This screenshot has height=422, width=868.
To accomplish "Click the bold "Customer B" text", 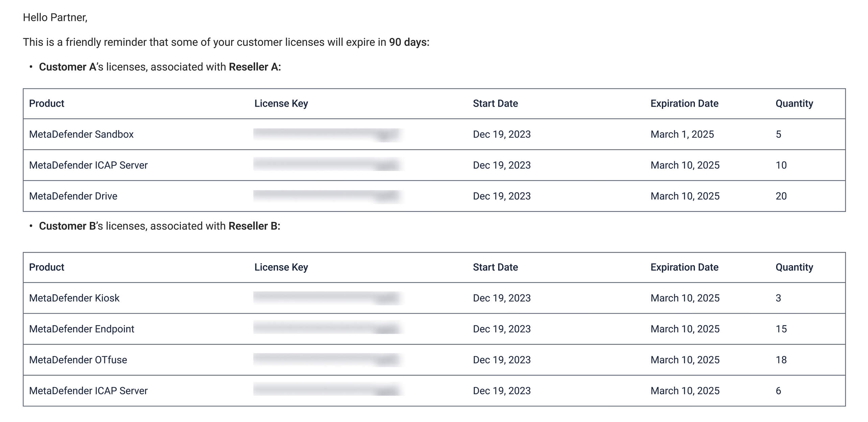I will click(68, 226).
